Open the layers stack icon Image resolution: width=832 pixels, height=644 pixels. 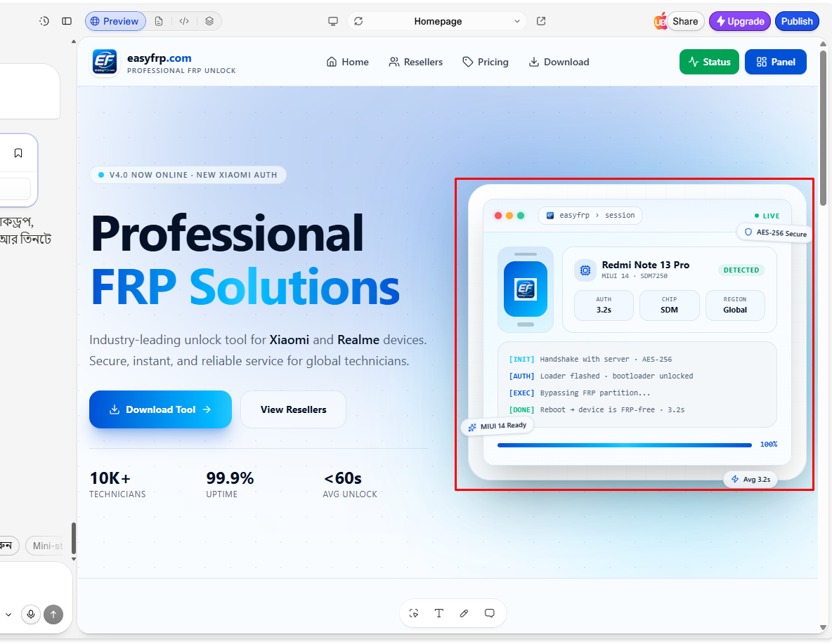(209, 21)
